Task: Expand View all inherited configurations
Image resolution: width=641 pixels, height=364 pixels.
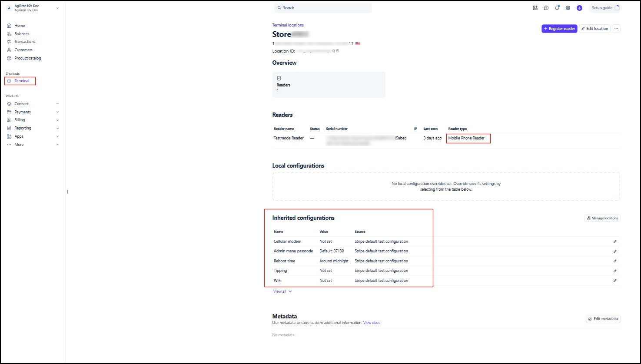Action: click(282, 291)
